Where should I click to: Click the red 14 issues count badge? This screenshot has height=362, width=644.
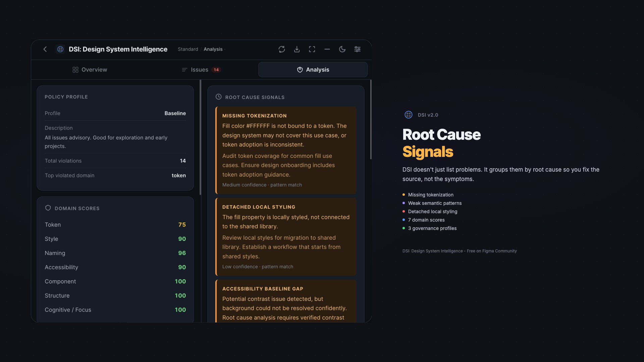pos(216,70)
